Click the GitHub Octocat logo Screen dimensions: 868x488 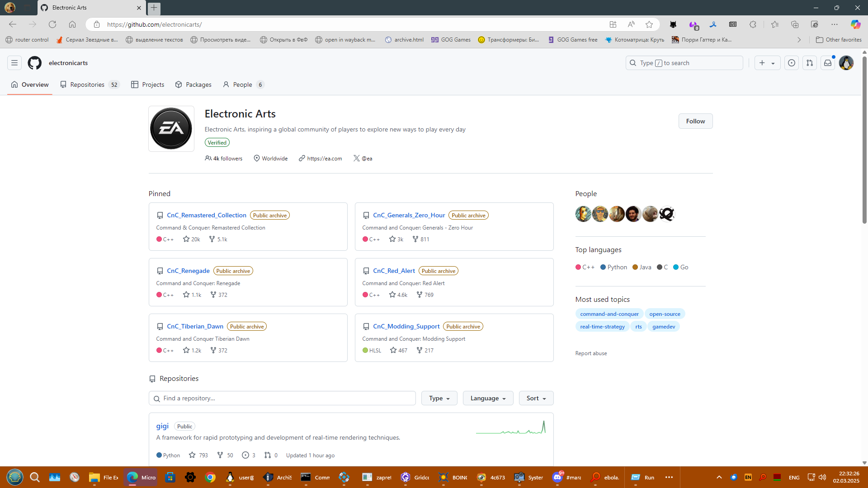pos(34,63)
